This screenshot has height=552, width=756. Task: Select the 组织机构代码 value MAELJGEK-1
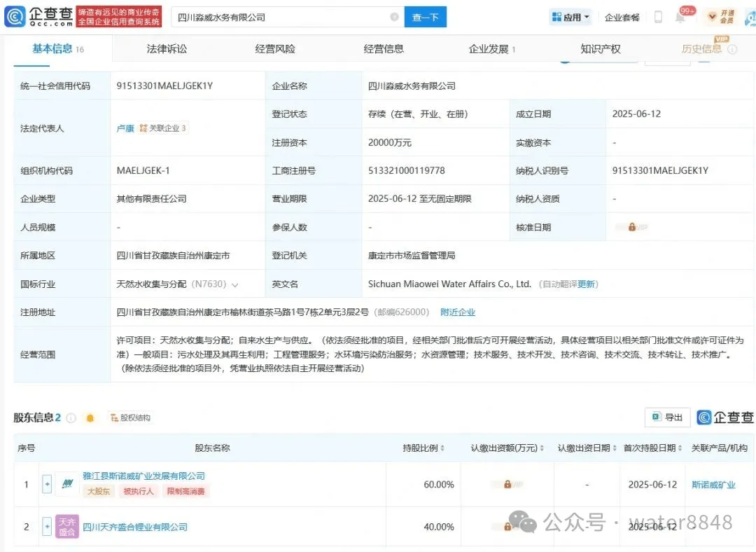tap(143, 170)
